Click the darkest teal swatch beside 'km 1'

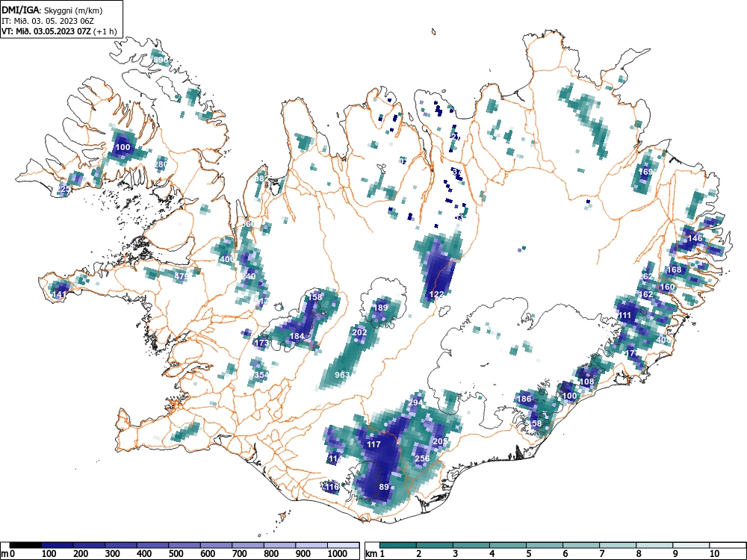(398, 545)
